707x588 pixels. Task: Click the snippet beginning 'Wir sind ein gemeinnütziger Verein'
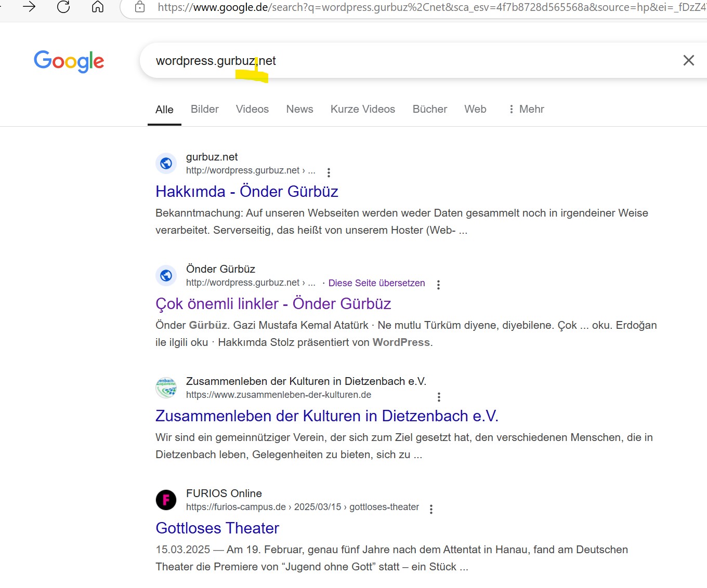point(404,446)
